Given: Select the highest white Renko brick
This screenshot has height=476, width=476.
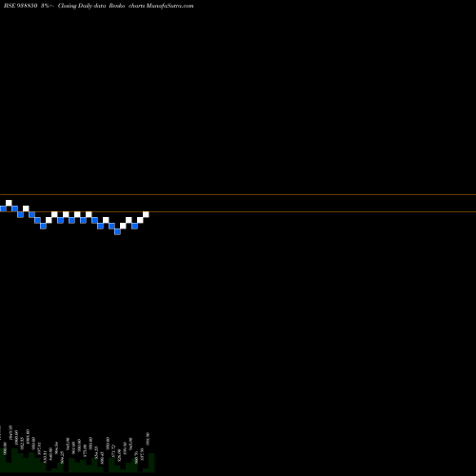Looking at the screenshot, I should (9, 203).
